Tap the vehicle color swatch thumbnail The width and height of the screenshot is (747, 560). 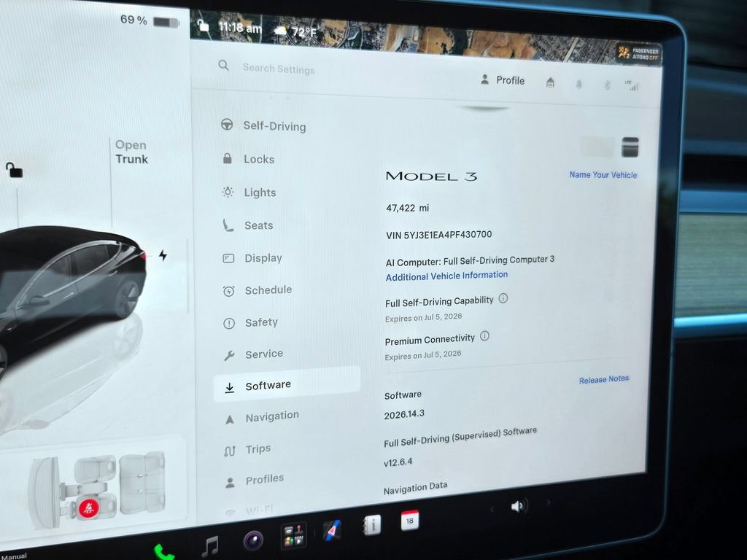(x=630, y=147)
